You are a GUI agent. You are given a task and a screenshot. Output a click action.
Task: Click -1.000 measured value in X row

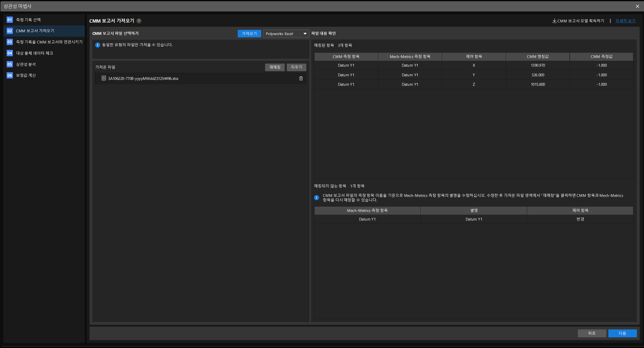[602, 65]
